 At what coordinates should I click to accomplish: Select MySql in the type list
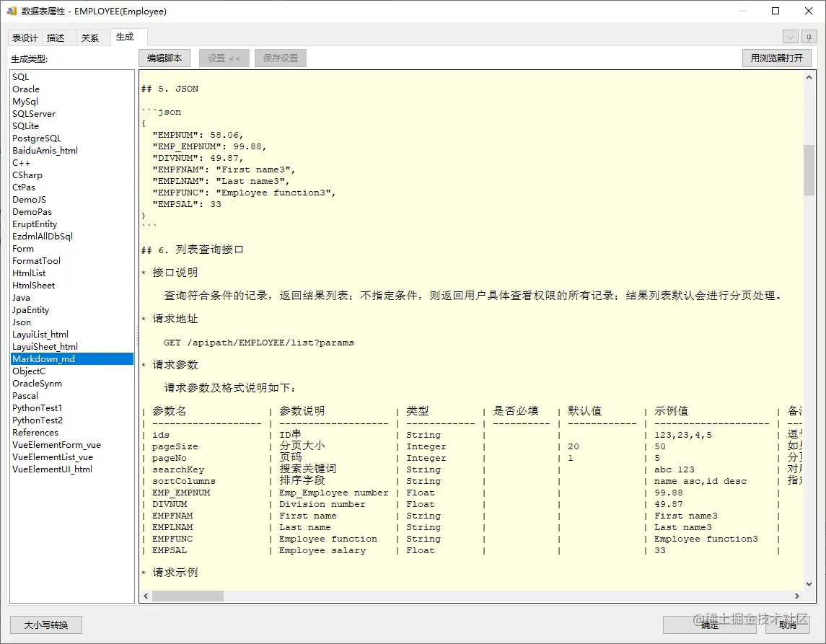72,101
